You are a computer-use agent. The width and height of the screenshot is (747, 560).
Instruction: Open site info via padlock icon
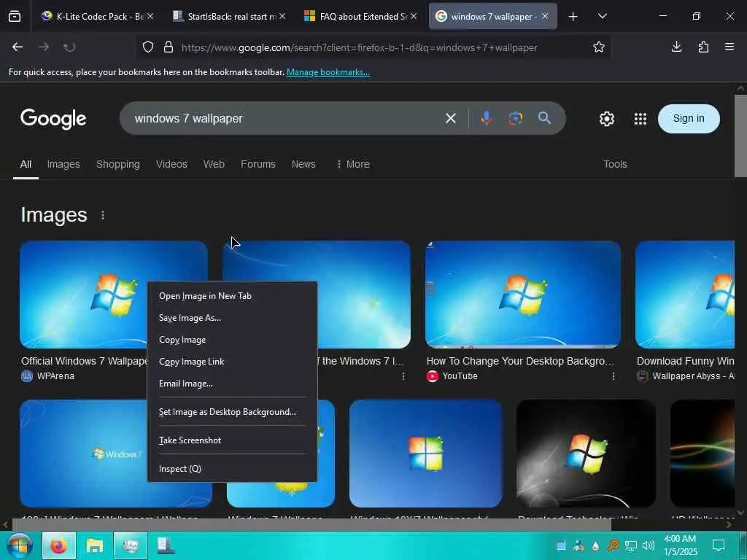coord(169,47)
